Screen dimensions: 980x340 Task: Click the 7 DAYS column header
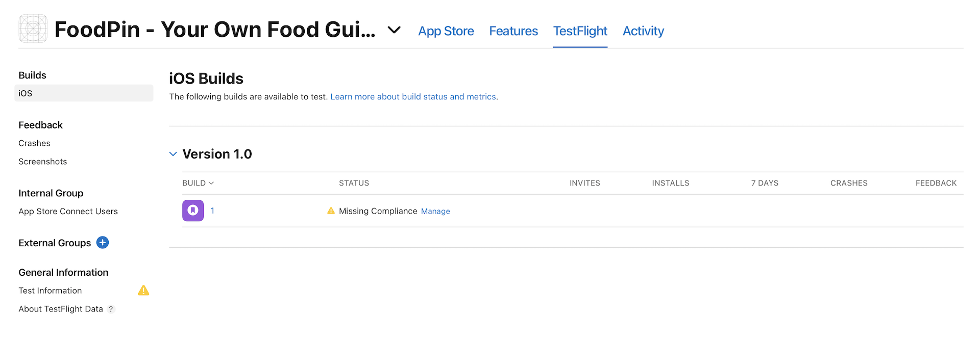pos(765,183)
